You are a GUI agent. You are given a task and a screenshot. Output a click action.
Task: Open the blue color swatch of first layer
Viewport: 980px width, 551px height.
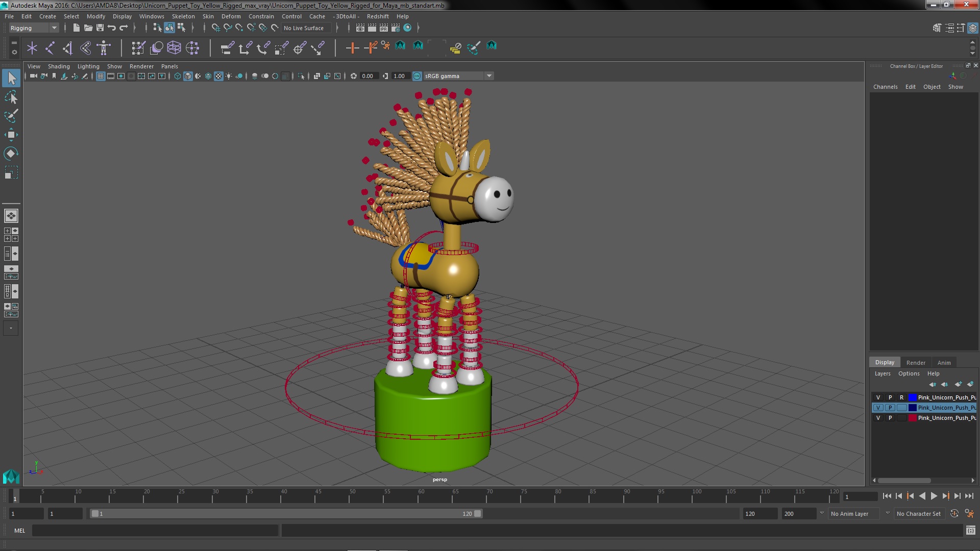point(912,397)
